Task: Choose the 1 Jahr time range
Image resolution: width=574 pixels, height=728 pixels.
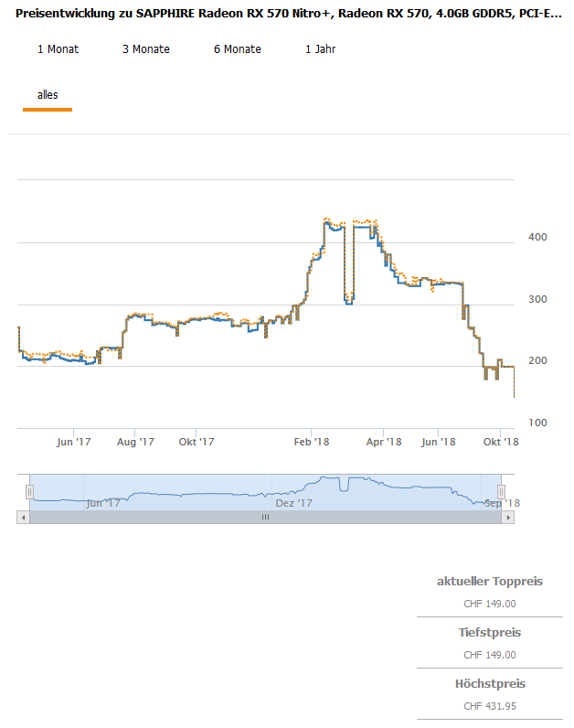Action: (320, 48)
